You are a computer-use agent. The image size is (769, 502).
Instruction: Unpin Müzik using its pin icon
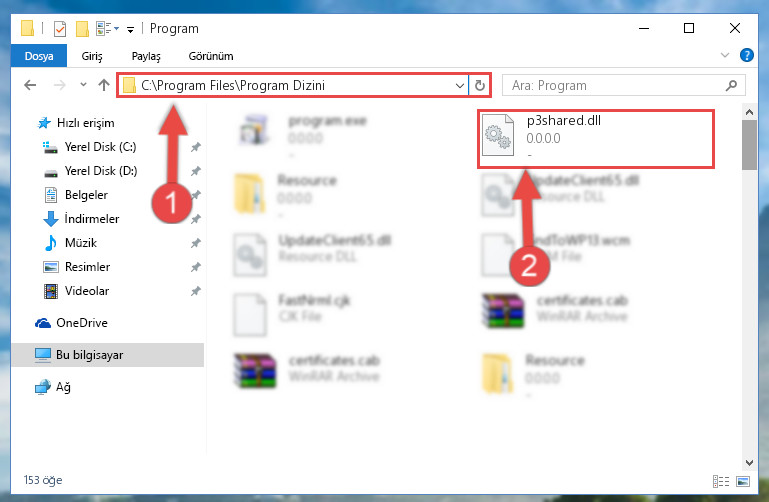[x=196, y=243]
